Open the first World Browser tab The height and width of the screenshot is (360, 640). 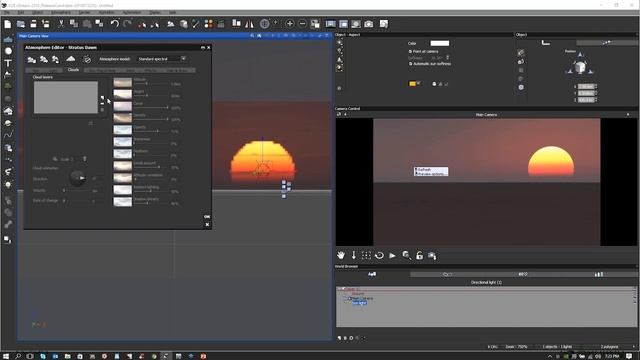pos(372,274)
